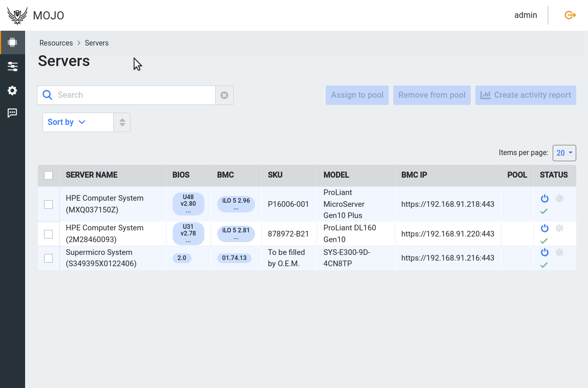Click the power icon for HPE server MXQ037150Z

point(544,199)
